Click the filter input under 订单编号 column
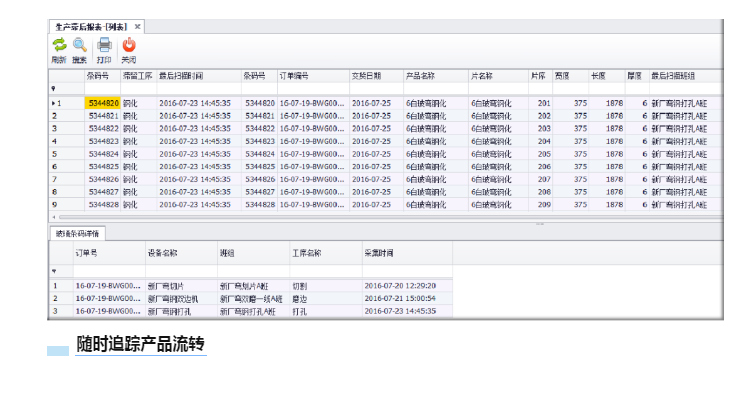 coord(313,89)
